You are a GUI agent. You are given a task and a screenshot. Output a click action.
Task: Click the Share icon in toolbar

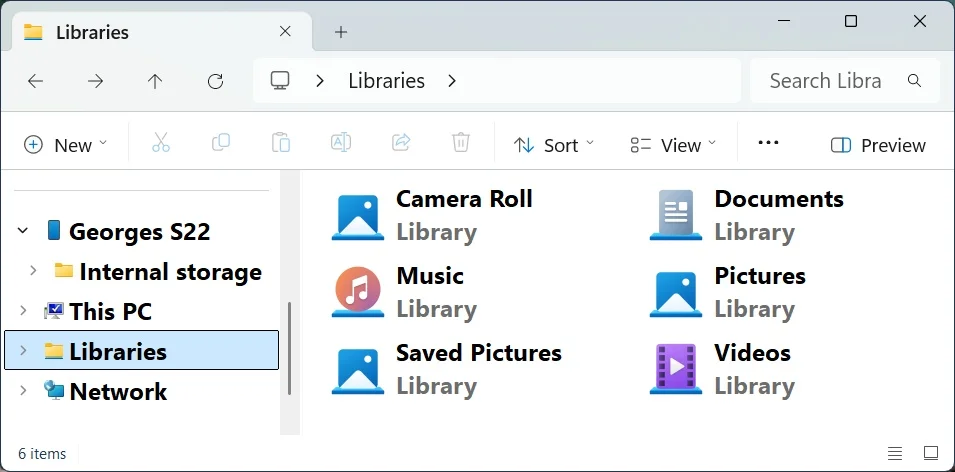point(400,144)
